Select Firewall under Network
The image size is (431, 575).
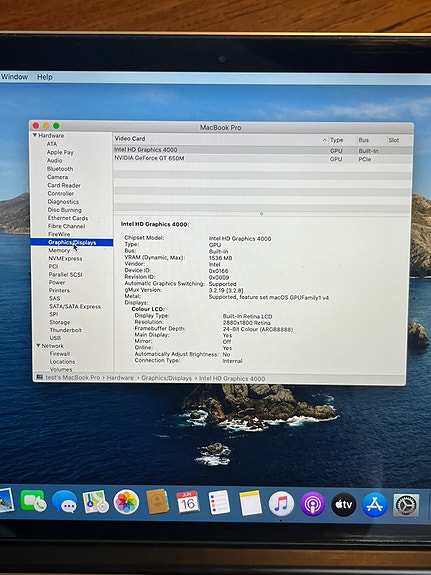pos(59,354)
